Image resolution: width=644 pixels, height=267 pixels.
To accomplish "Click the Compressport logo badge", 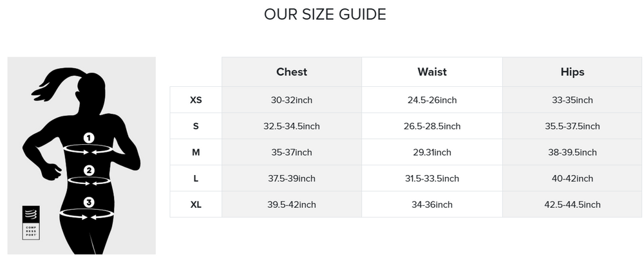I will [31, 222].
